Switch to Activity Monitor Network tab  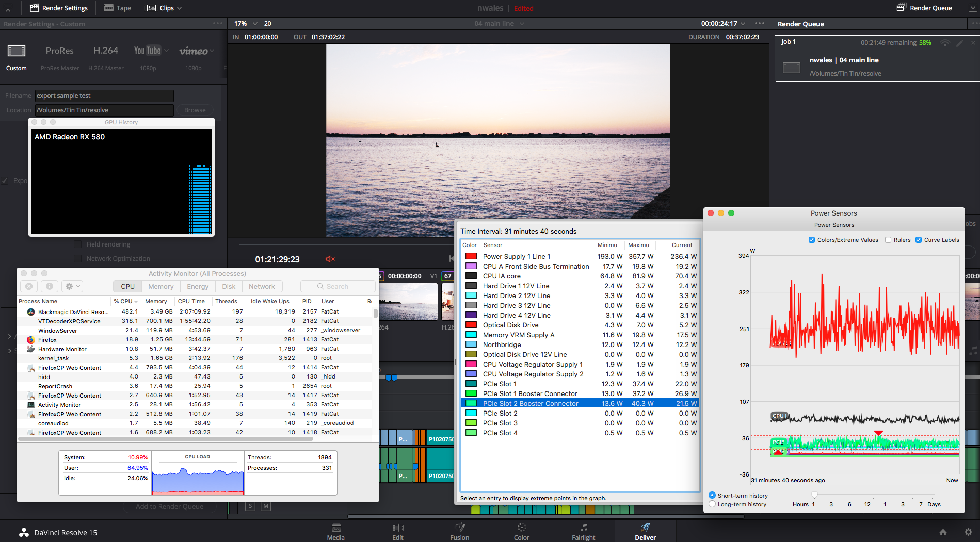262,286
